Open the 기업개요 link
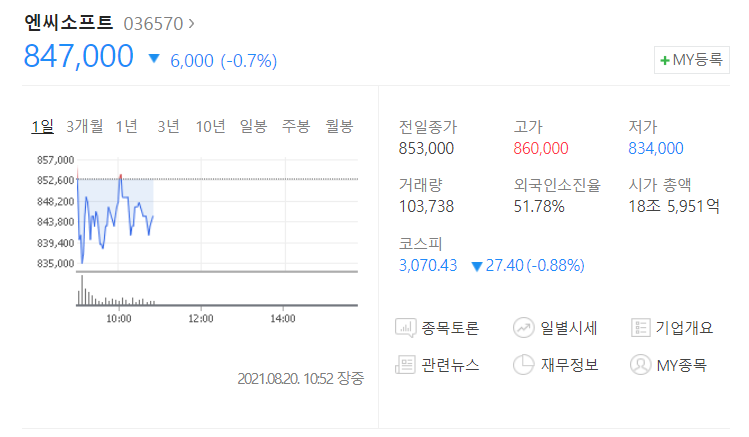 click(684, 328)
